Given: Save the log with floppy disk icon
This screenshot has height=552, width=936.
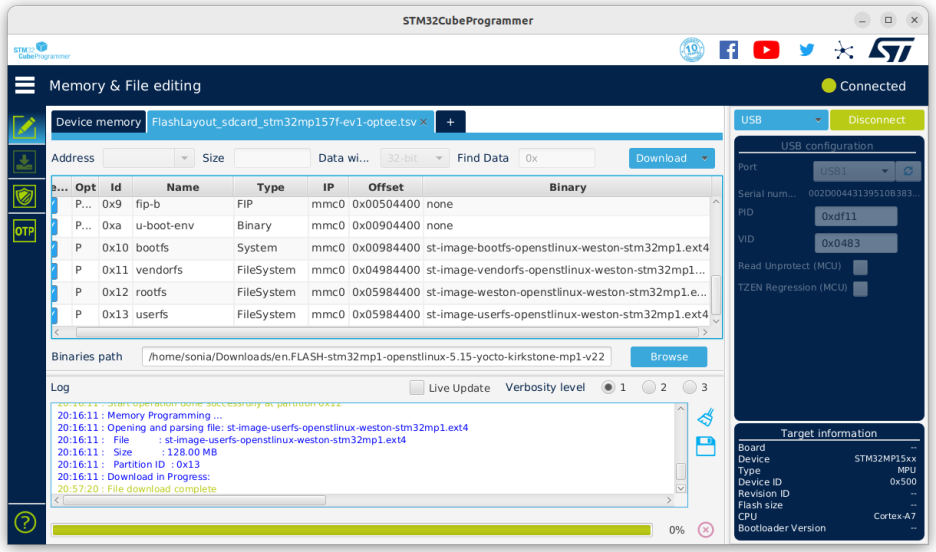Looking at the screenshot, I should (x=706, y=446).
